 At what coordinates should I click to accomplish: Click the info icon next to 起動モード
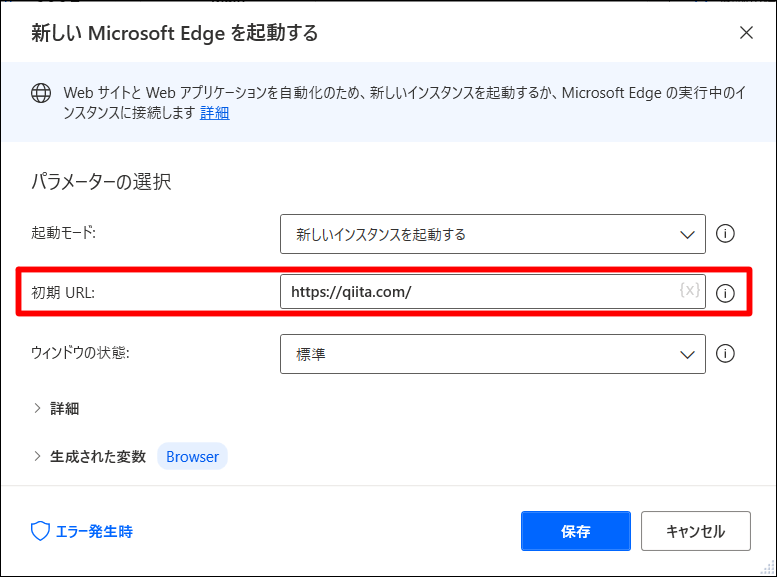point(725,233)
